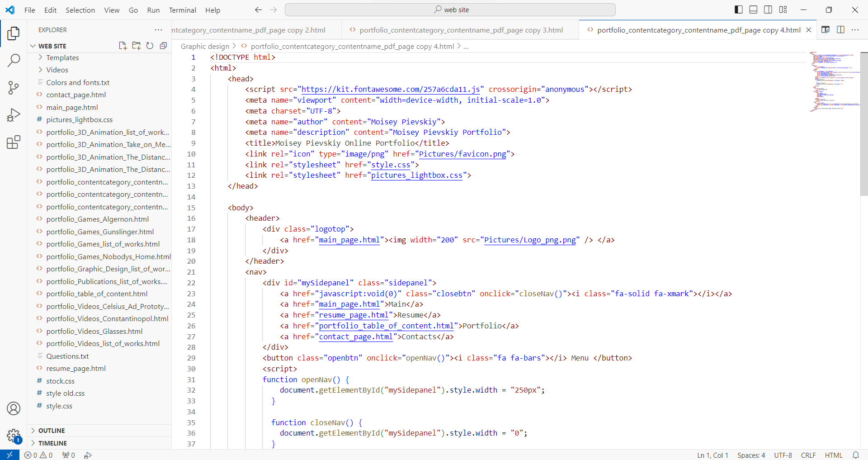Close the copy 4.html editor tab
This screenshot has height=460, width=868.
pyautogui.click(x=809, y=30)
